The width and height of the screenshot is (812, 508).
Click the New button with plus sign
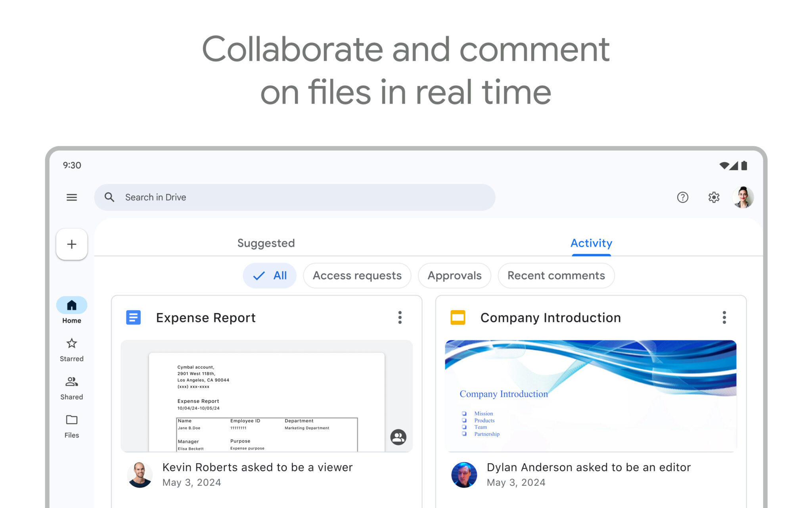tap(71, 244)
